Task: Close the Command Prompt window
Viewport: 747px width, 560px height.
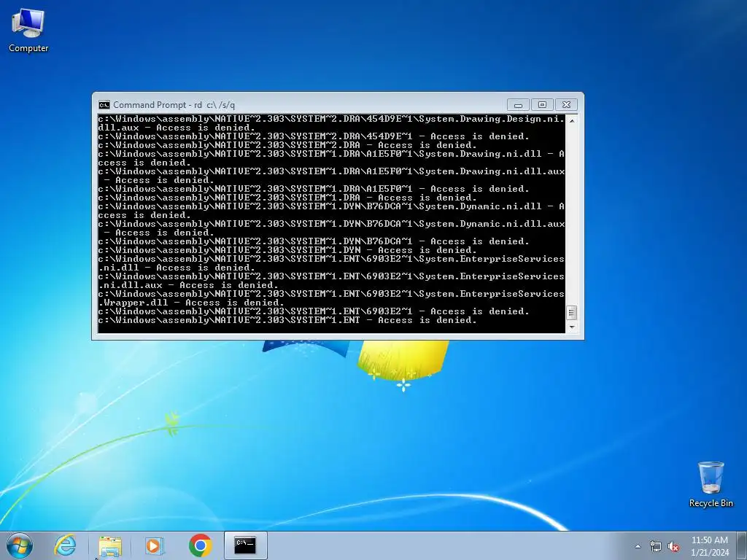Action: 566,105
